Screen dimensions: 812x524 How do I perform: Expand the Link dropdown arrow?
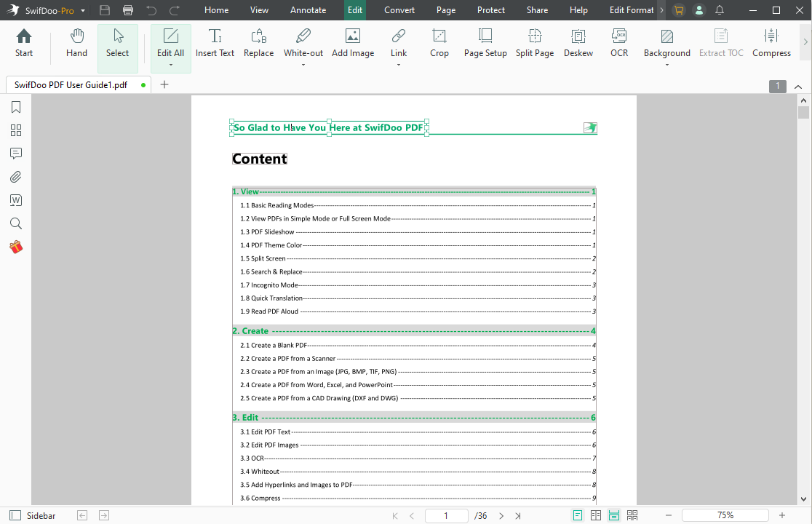coord(398,65)
